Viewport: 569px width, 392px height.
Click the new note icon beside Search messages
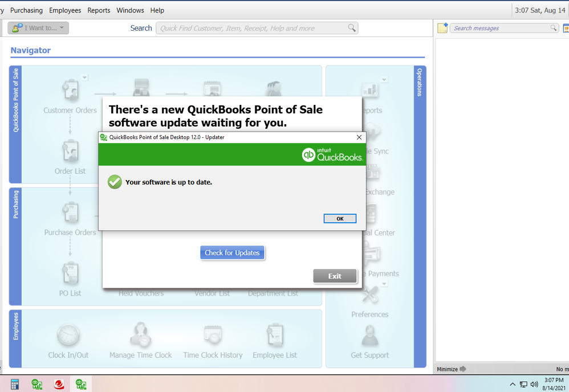click(x=442, y=28)
